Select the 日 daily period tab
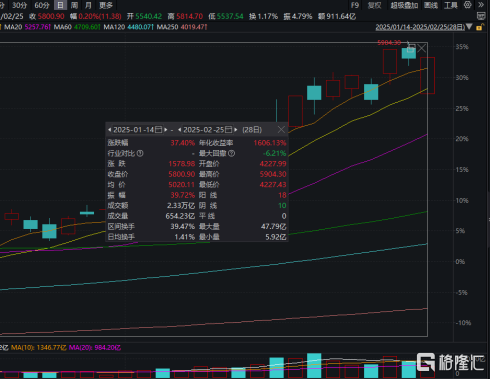Screen dimensions: 491x379 (60, 5)
